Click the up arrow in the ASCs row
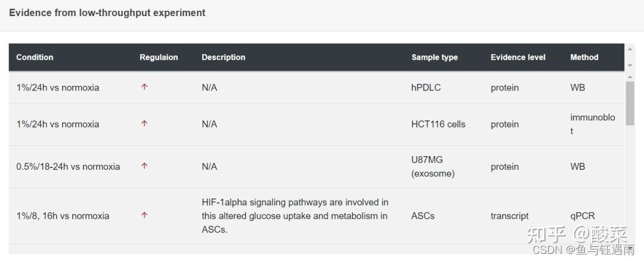This screenshot has height=261, width=644. (x=144, y=215)
